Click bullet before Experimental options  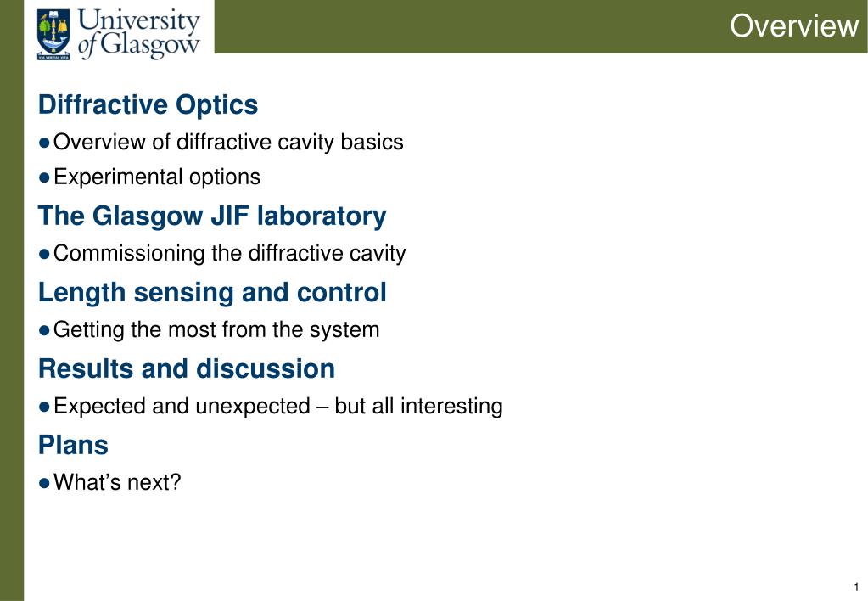pos(45,177)
